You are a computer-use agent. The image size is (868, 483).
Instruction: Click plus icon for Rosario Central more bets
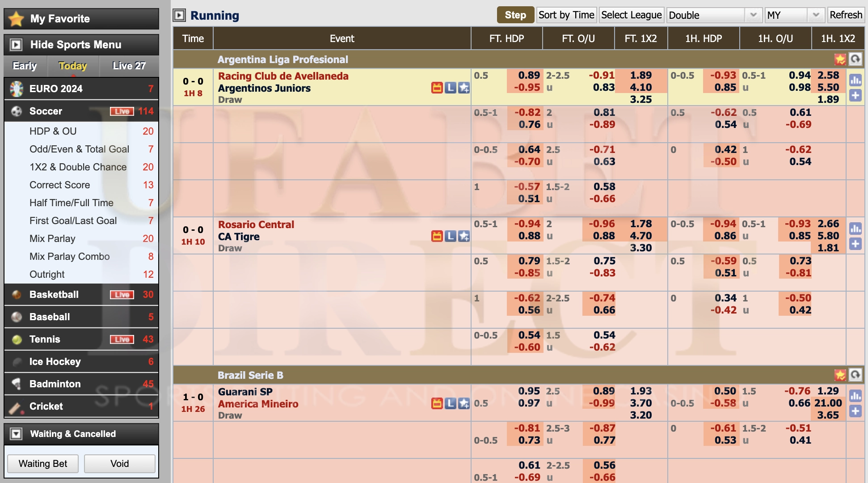click(x=855, y=244)
